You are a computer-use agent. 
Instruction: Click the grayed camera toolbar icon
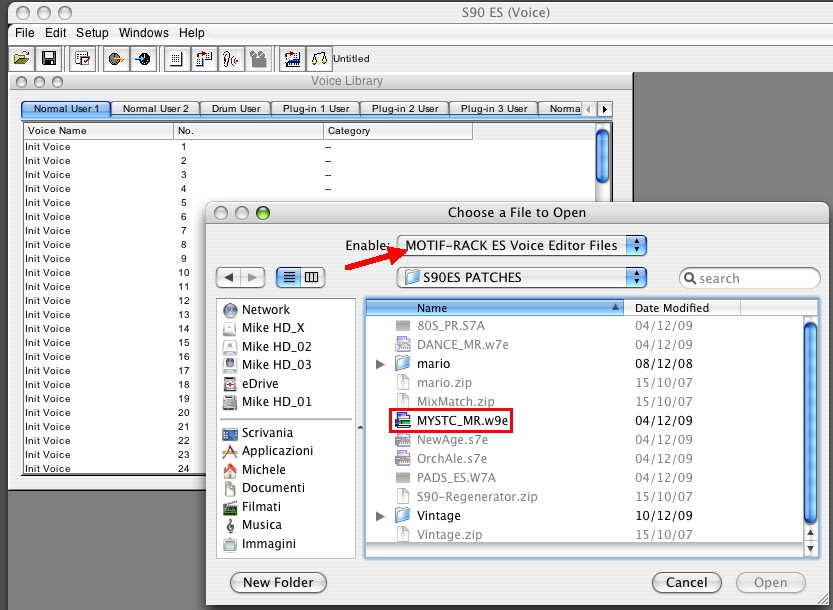tap(258, 58)
